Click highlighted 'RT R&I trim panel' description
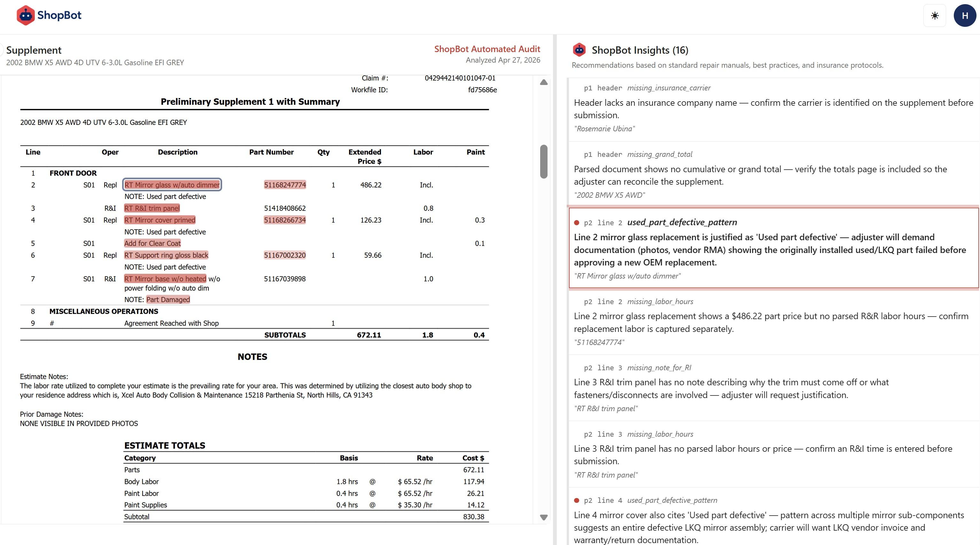The height and width of the screenshot is (545, 980). click(152, 208)
